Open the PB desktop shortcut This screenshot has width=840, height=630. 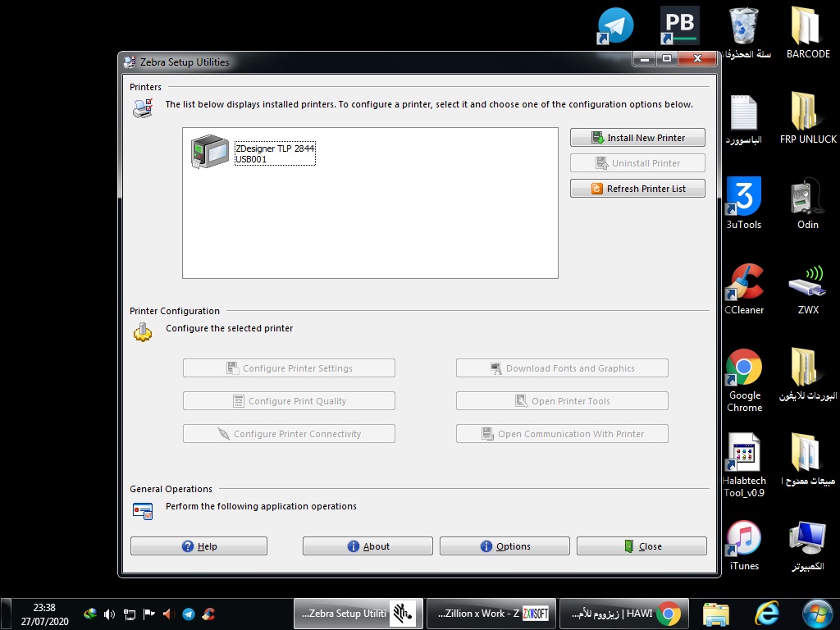pyautogui.click(x=679, y=25)
